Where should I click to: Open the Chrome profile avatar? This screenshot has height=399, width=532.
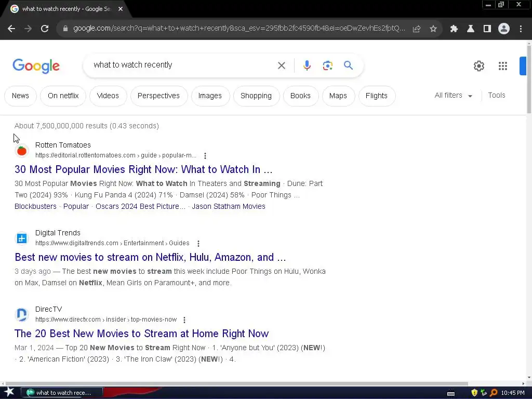click(504, 29)
